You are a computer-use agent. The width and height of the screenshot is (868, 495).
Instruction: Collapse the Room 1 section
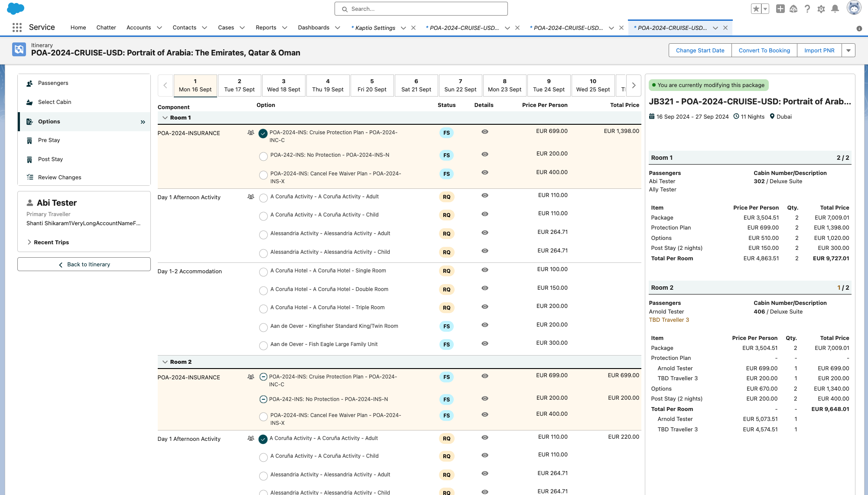[x=165, y=118]
